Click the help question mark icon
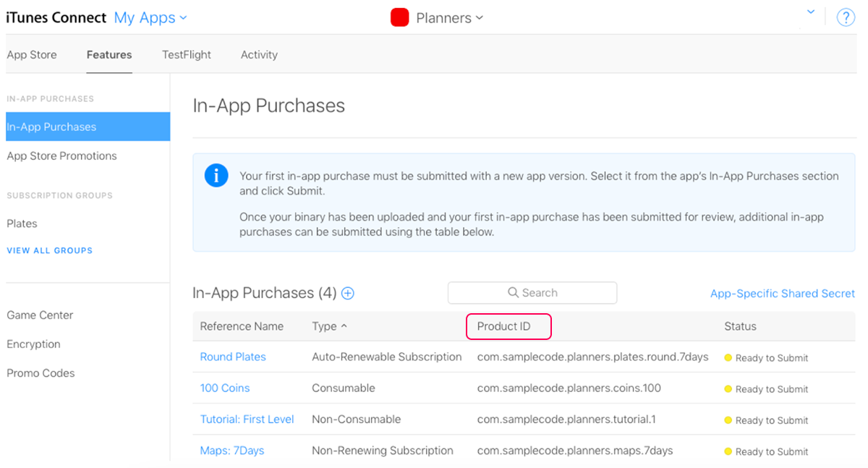The height and width of the screenshot is (468, 868). pyautogui.click(x=846, y=18)
